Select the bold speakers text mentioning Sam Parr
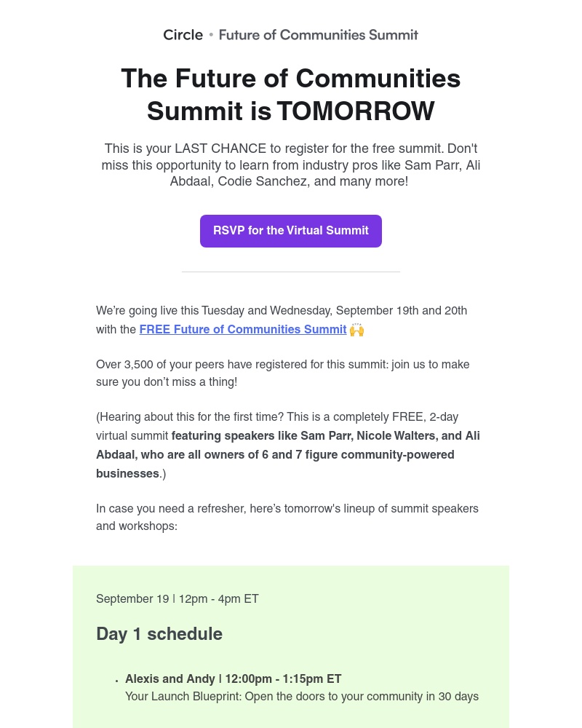 point(288,454)
